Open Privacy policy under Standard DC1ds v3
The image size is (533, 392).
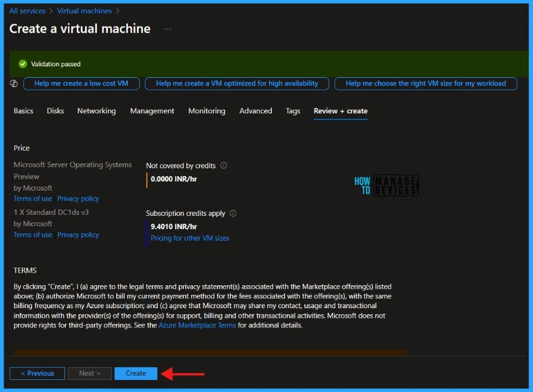tap(78, 235)
